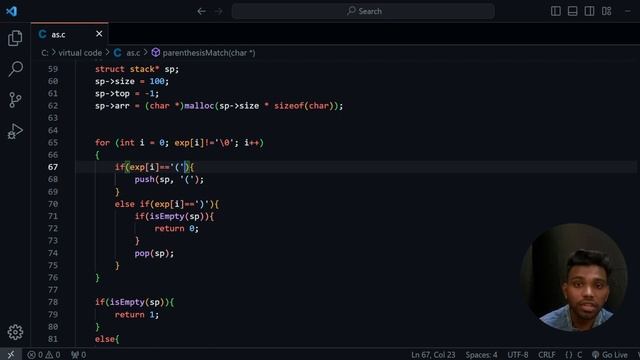Viewport: 640px width, 360px height.
Task: Click 'sp->size = 100;' line
Action: click(132, 81)
